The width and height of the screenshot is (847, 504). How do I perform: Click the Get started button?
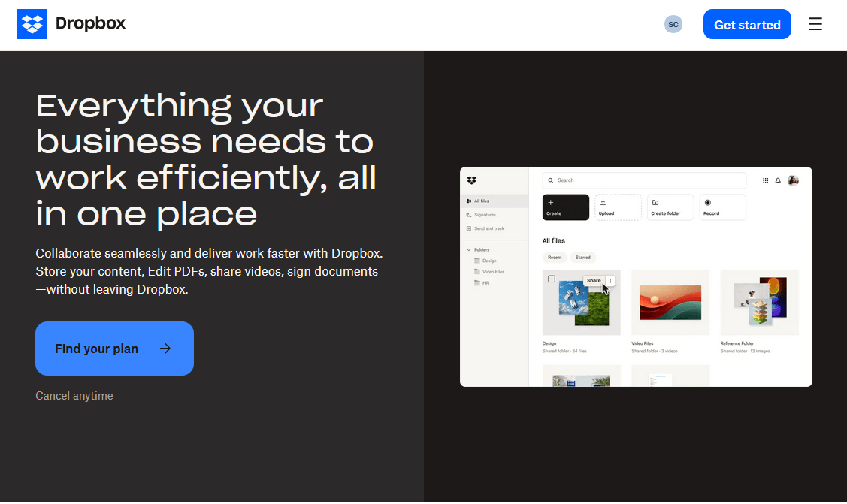click(747, 24)
